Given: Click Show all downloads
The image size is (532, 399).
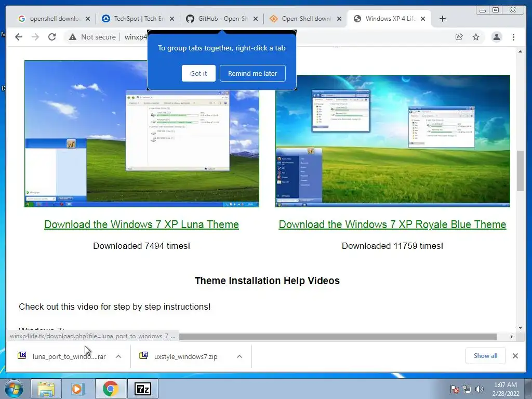Looking at the screenshot, I should (x=486, y=356).
